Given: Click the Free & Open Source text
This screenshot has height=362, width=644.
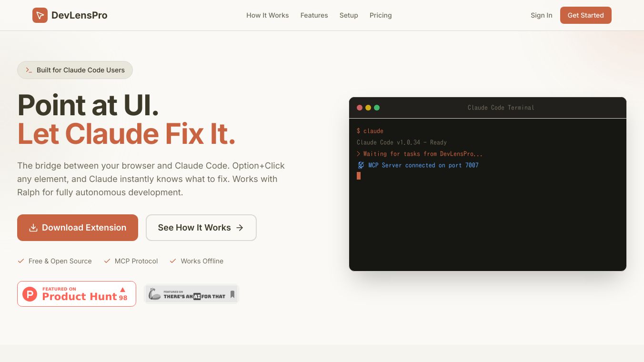Looking at the screenshot, I should [x=60, y=261].
